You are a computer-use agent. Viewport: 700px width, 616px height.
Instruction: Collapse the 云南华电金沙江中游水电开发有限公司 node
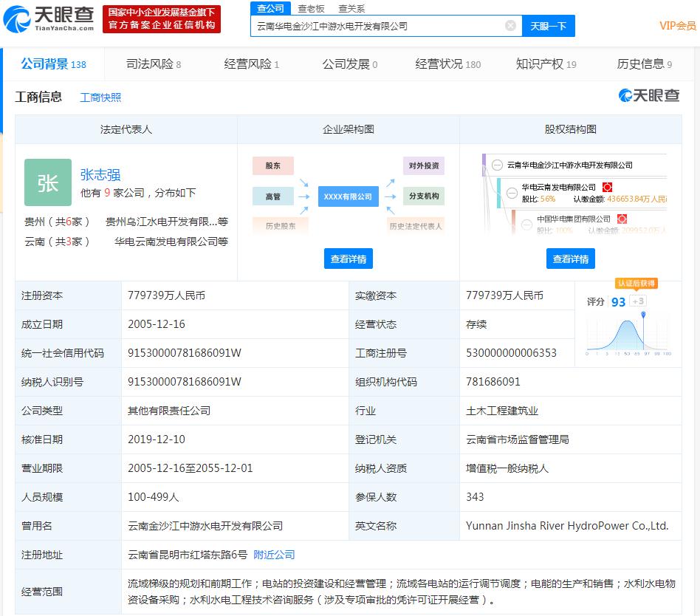497,165
